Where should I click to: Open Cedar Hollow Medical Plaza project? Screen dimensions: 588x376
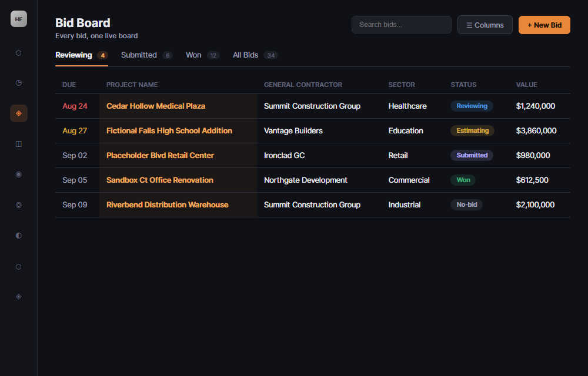[x=156, y=106]
